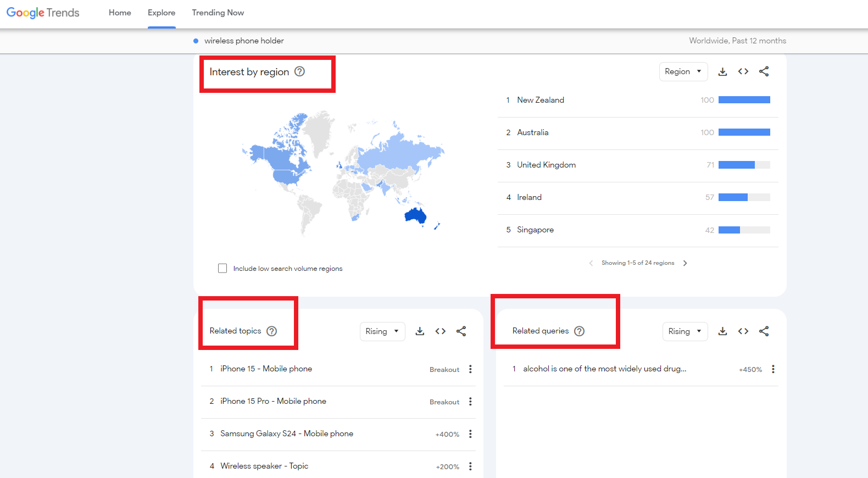Open more options for Wireless speaker topic
Viewport: 868px width, 478px height.
click(470, 466)
